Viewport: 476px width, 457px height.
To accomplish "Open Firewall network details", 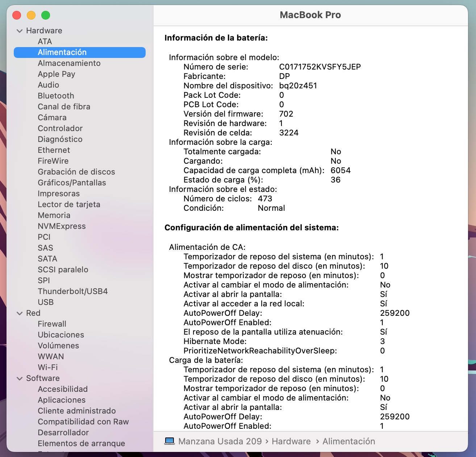I will [x=52, y=324].
